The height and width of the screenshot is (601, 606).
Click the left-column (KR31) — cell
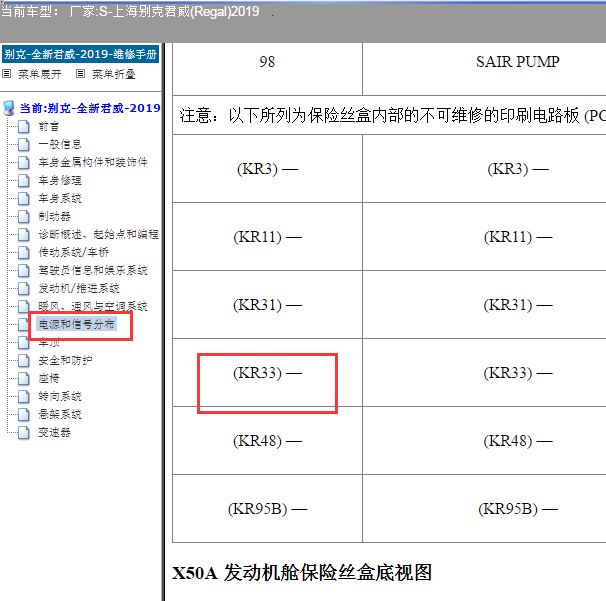pos(267,305)
